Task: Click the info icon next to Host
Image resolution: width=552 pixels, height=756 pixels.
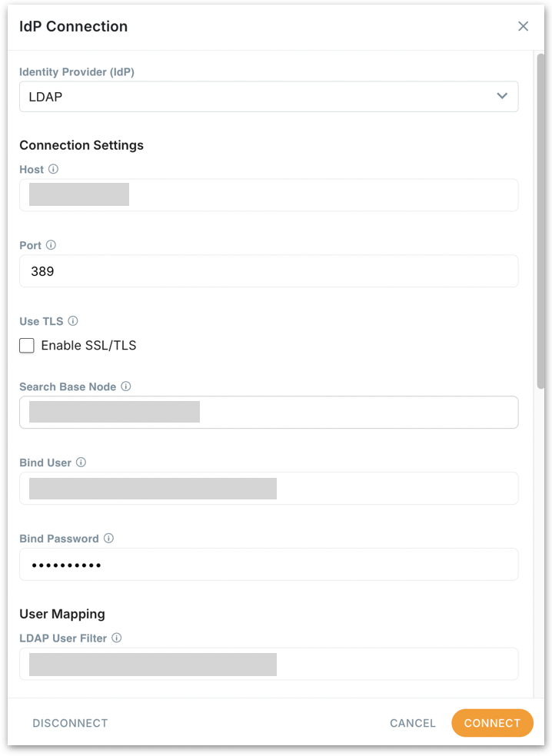Action: click(53, 169)
